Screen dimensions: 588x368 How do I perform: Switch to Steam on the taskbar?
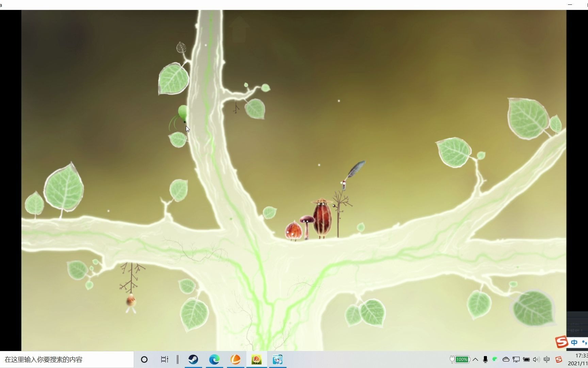click(193, 359)
